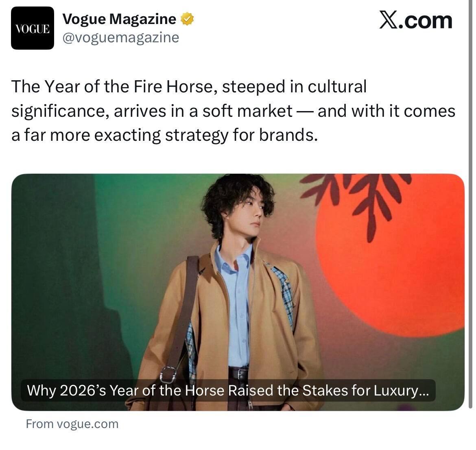Click the @voguemagazine handle

click(x=121, y=38)
